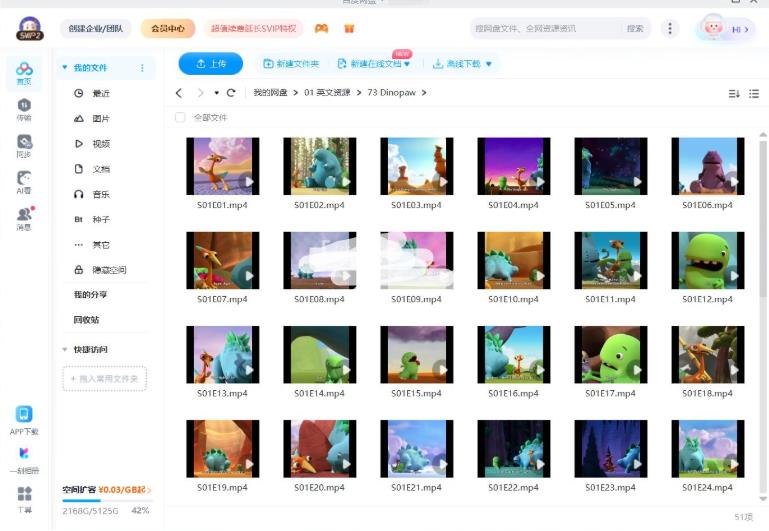Image resolution: width=769 pixels, height=531 pixels.
Task: Click 空间扩容 price link
Action: (x=107, y=489)
